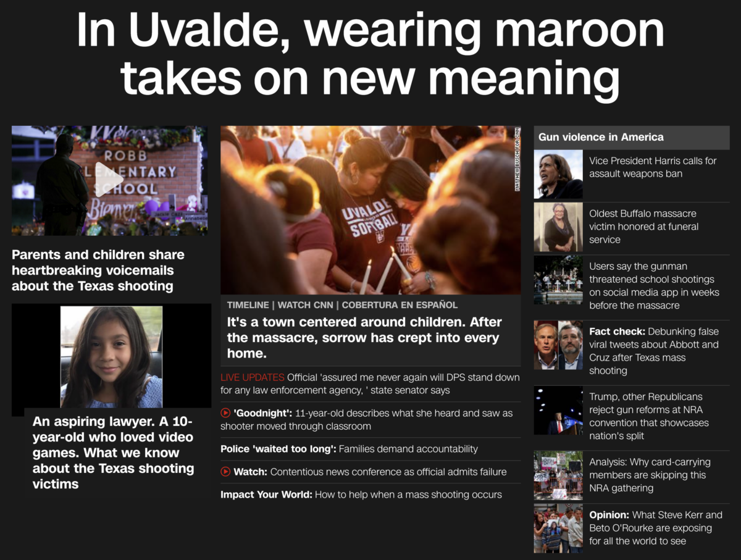The width and height of the screenshot is (741, 560).
Task: Open Police 'waited too long' story
Action: pyautogui.click(x=349, y=449)
